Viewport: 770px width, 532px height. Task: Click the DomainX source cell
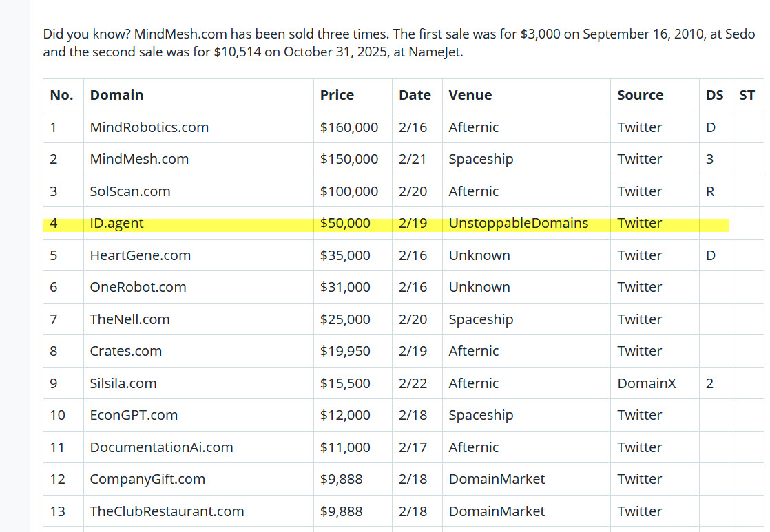(x=646, y=383)
